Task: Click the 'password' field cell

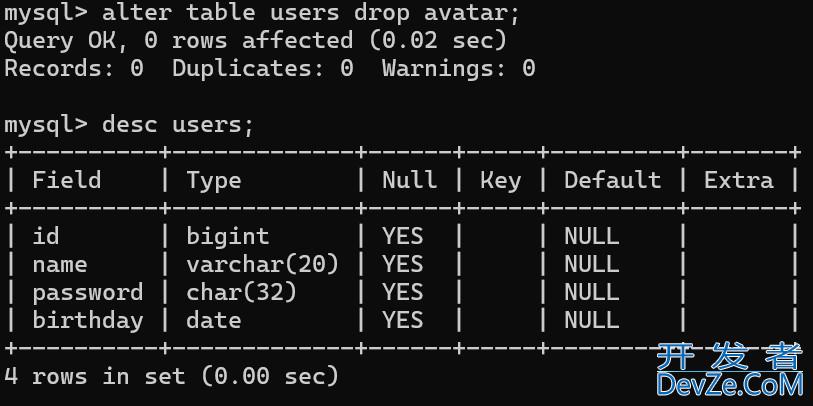Action: tap(88, 292)
